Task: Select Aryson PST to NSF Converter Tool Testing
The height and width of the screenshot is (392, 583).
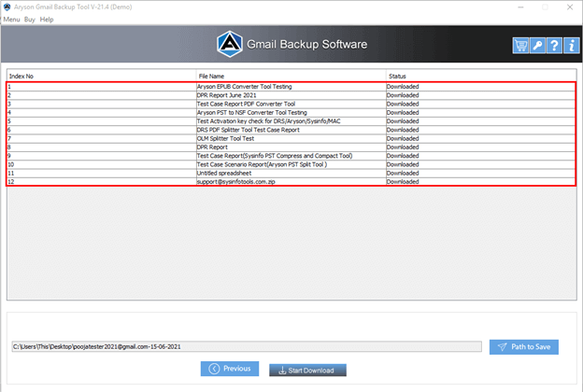Action: tap(291, 112)
